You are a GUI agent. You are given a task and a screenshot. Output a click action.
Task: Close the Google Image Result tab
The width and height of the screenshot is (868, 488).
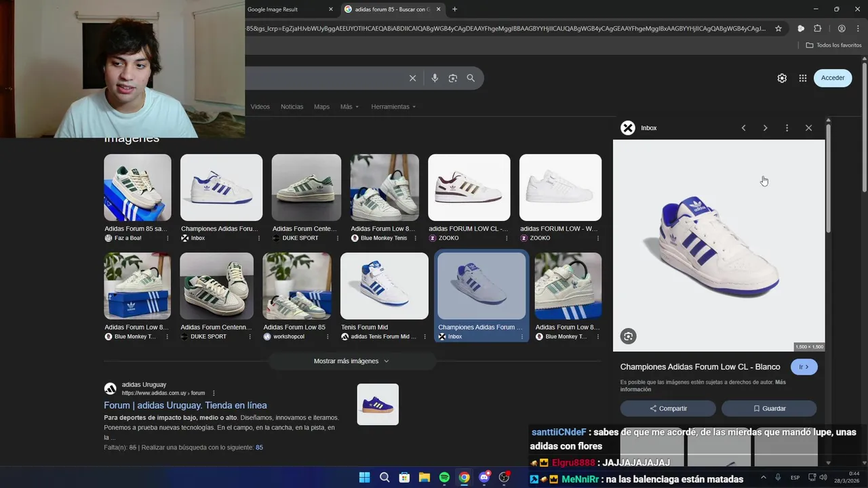coord(331,9)
